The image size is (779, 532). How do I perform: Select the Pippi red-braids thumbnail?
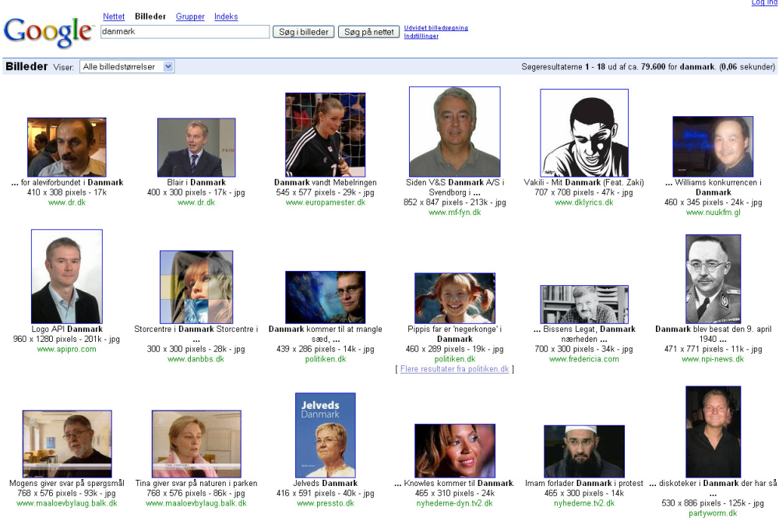455,298
